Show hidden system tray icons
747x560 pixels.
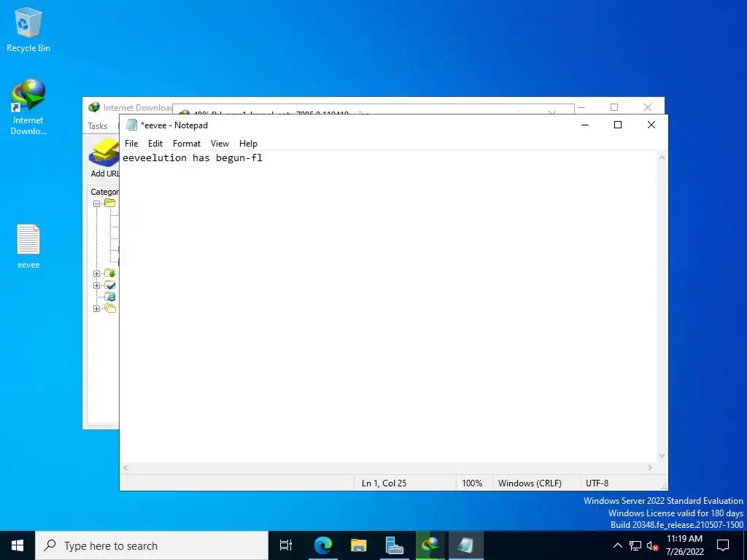click(617, 545)
